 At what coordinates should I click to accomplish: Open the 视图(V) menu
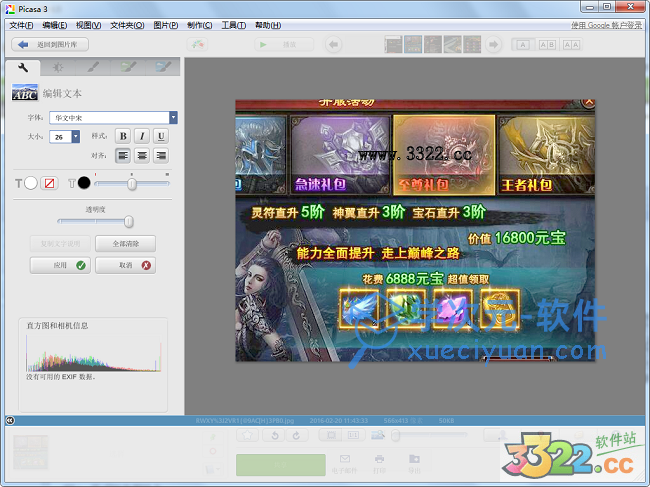click(x=88, y=25)
